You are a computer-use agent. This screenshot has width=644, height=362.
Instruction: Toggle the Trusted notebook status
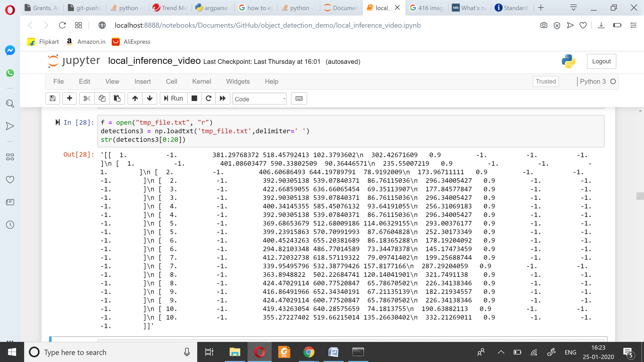point(545,81)
